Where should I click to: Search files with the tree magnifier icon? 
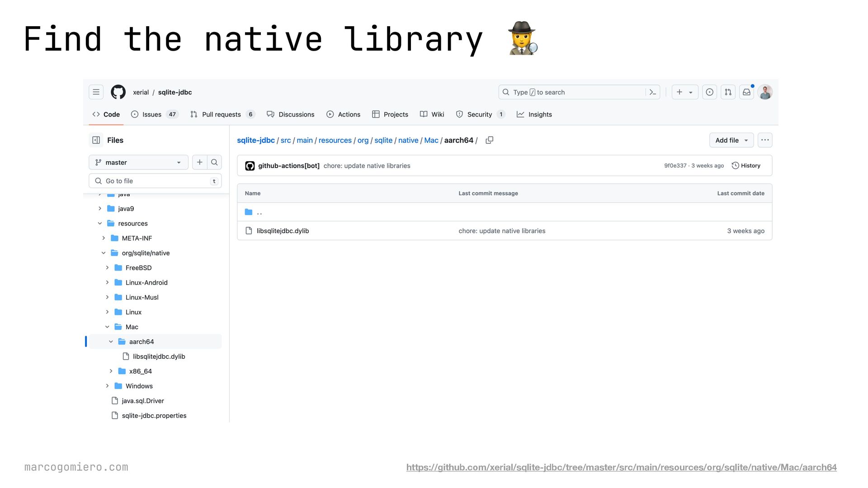click(x=214, y=162)
